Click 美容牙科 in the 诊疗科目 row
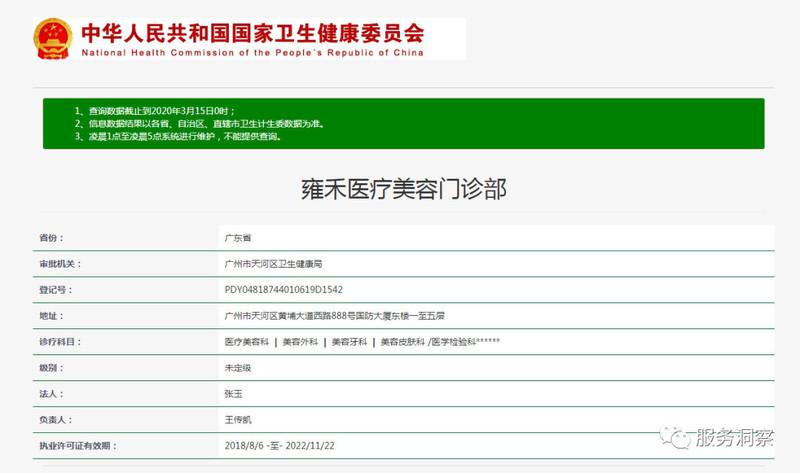The width and height of the screenshot is (800, 473). [350, 342]
